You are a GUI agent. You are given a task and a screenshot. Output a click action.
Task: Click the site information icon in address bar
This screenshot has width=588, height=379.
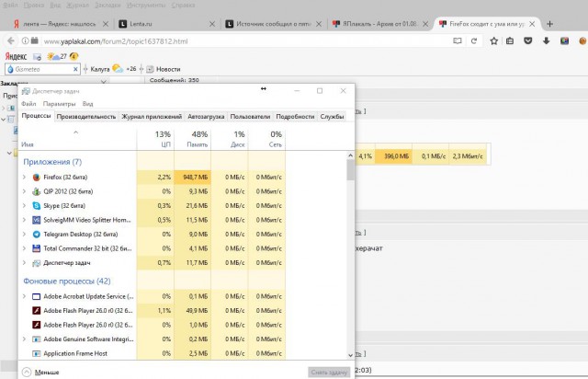25,40
